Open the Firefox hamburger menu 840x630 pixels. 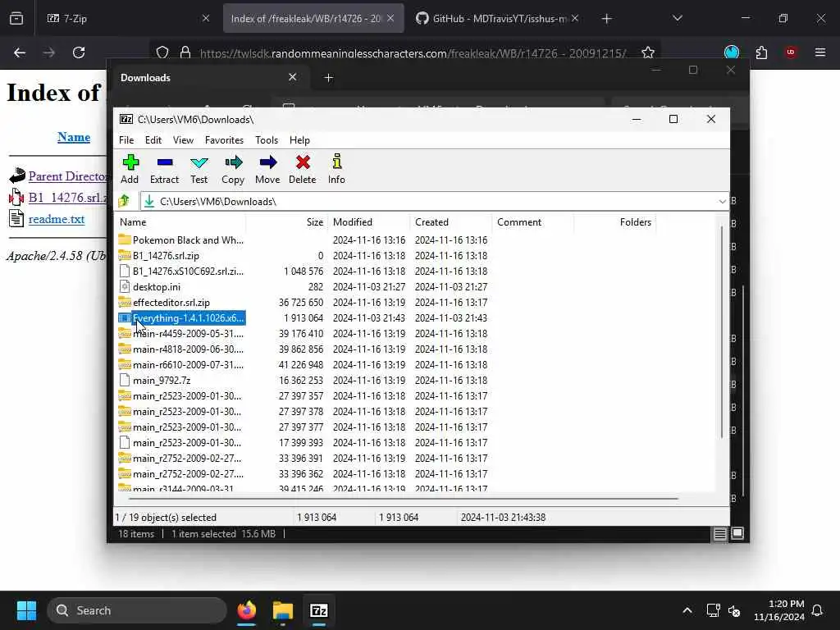click(819, 52)
